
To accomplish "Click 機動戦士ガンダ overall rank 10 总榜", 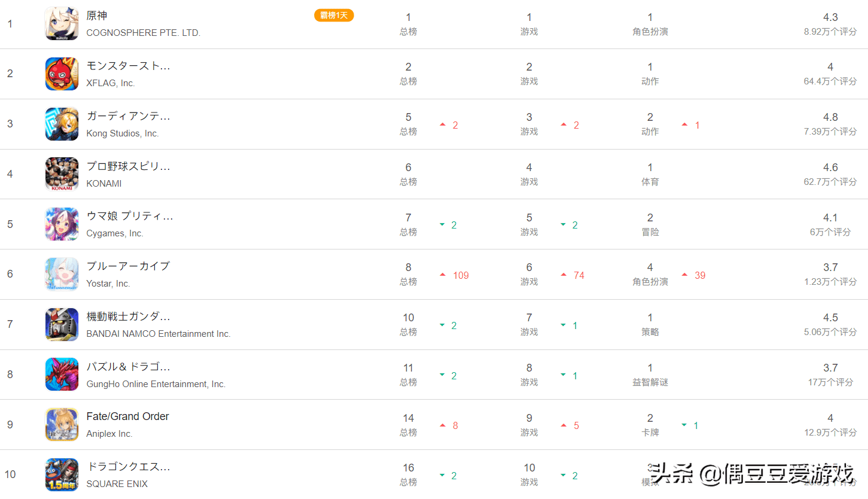I will coord(409,324).
